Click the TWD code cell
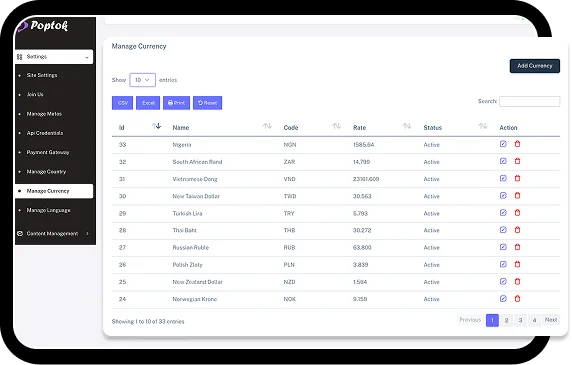The width and height of the screenshot is (572, 365). click(290, 196)
